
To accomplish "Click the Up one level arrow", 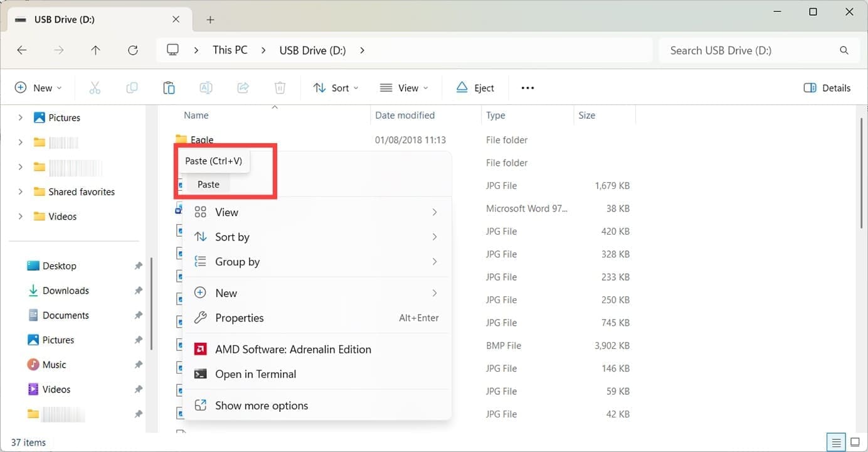I will pyautogui.click(x=95, y=50).
